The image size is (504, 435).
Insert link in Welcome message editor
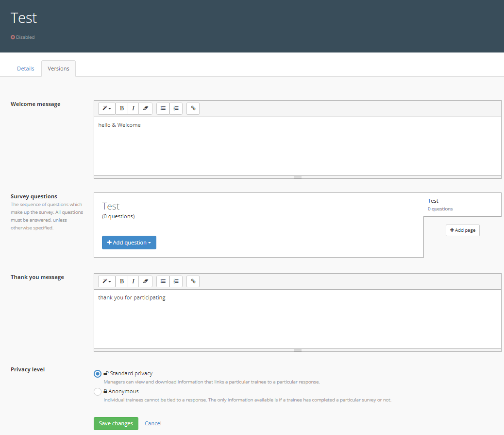pyautogui.click(x=193, y=108)
